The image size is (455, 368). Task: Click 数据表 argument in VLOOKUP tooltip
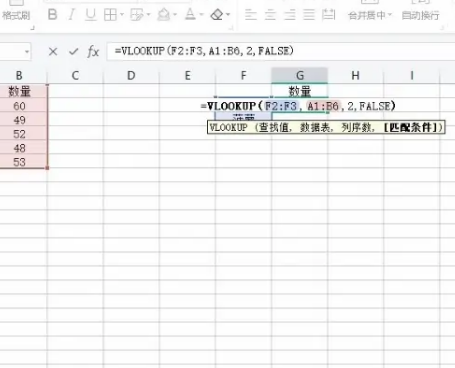315,127
